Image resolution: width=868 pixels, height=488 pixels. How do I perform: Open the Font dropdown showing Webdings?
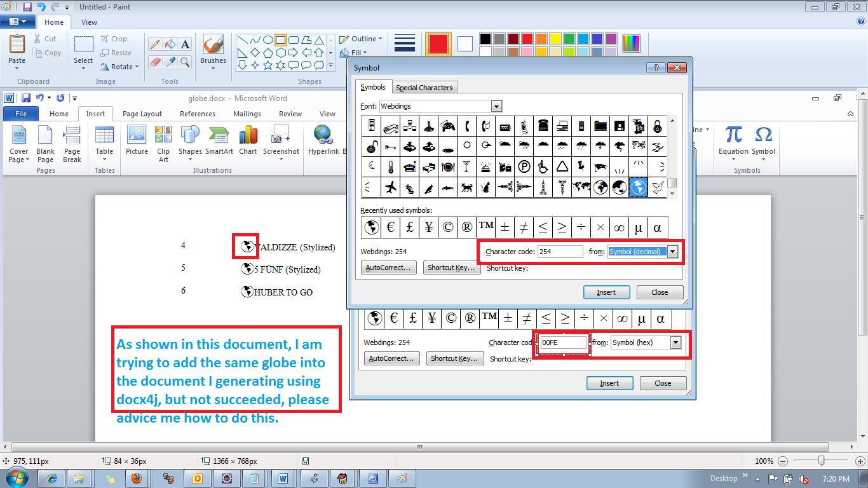click(x=497, y=106)
